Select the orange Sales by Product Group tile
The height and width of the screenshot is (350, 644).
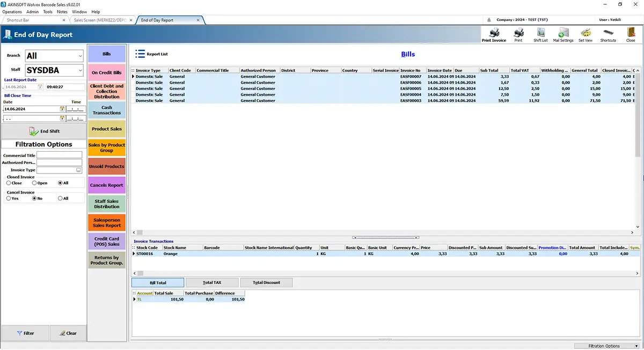pyautogui.click(x=107, y=147)
